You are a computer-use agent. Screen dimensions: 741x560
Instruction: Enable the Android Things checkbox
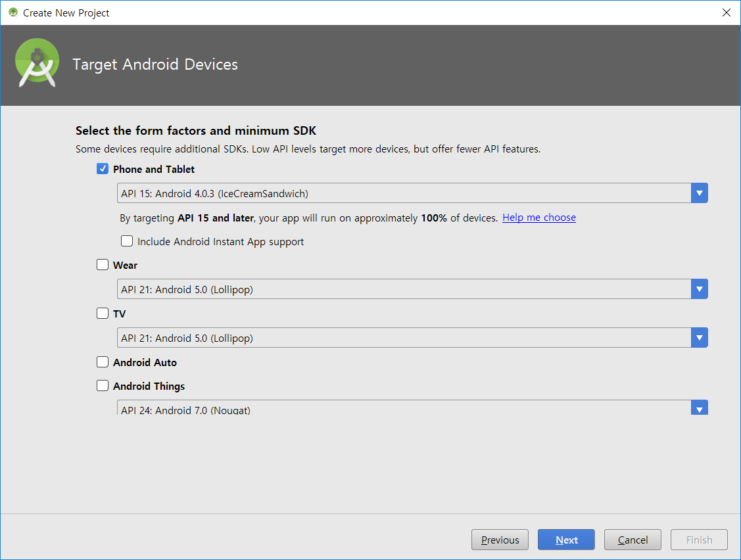103,386
